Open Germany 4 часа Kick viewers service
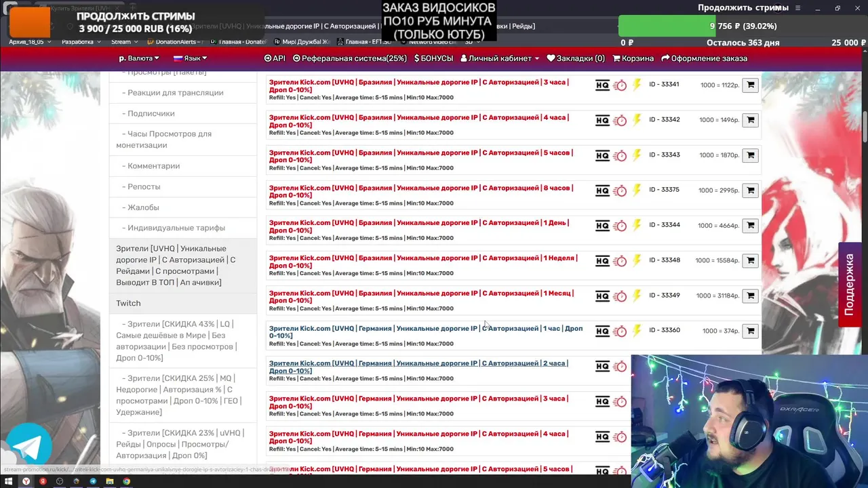Screen dimensions: 868x488 tap(418, 437)
